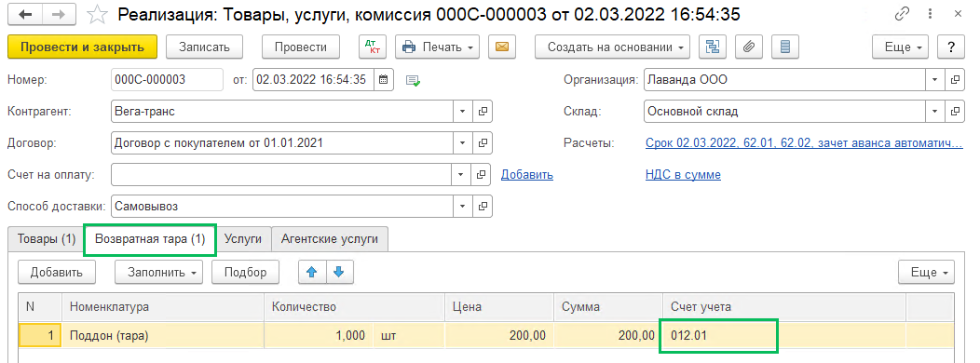
Task: Select Сумма cell 200,00
Action: 608,335
